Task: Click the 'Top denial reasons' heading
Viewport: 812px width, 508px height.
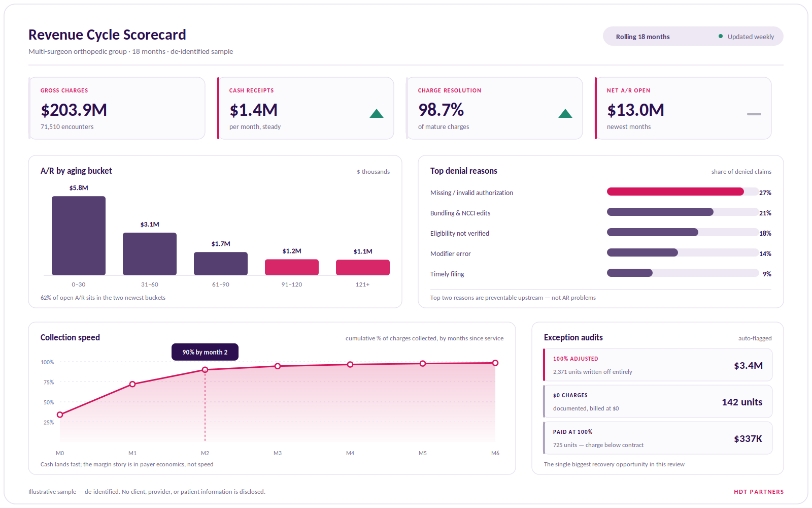Action: (464, 171)
